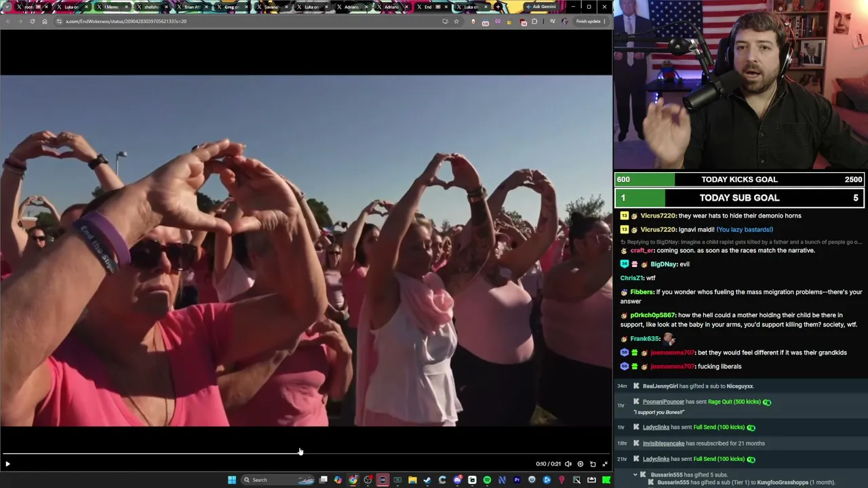Switch to the 'Greg' browser tab

coord(231,7)
